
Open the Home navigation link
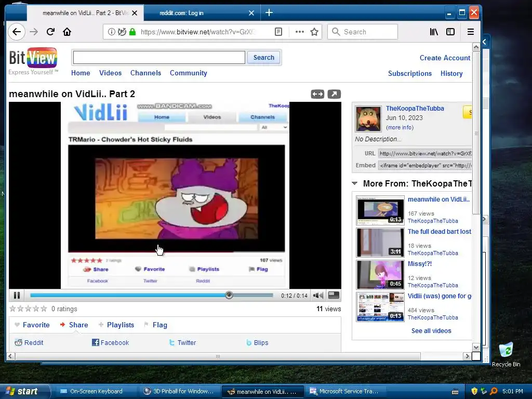point(81,73)
